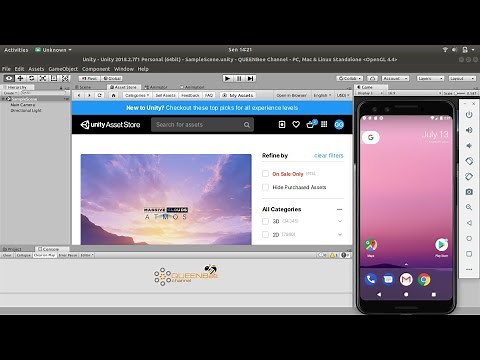
Task: Click the search magnifier icon
Action: click(x=247, y=125)
